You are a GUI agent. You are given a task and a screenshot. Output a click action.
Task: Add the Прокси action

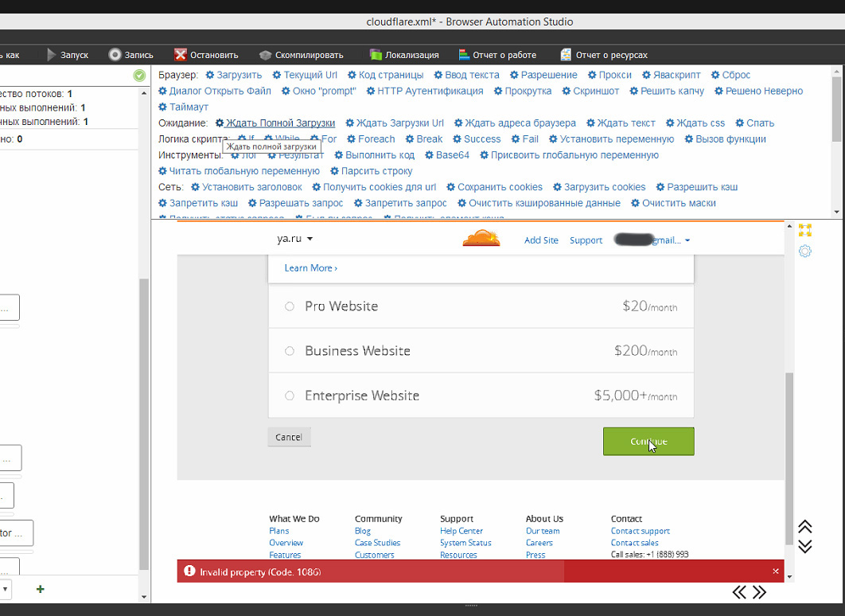coord(609,75)
